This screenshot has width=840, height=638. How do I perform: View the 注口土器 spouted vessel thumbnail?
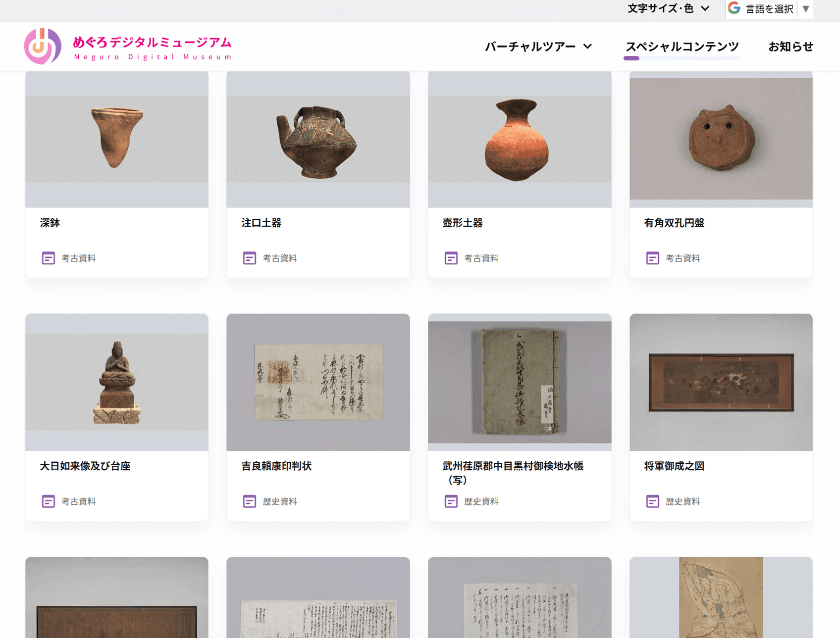coord(318,139)
